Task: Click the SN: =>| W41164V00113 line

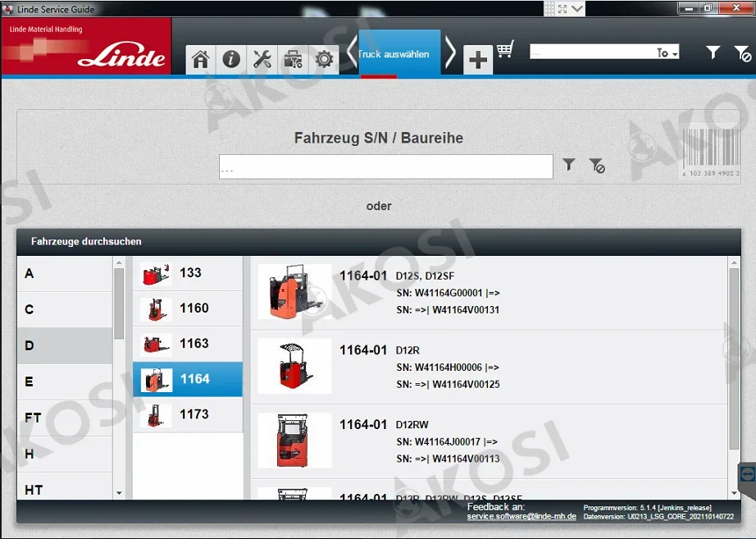Action: pyautogui.click(x=448, y=459)
